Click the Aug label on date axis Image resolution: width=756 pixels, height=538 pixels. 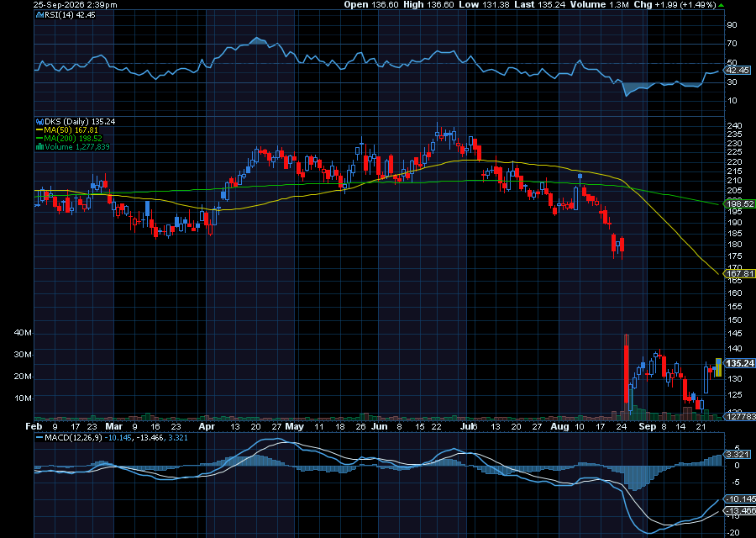(559, 426)
